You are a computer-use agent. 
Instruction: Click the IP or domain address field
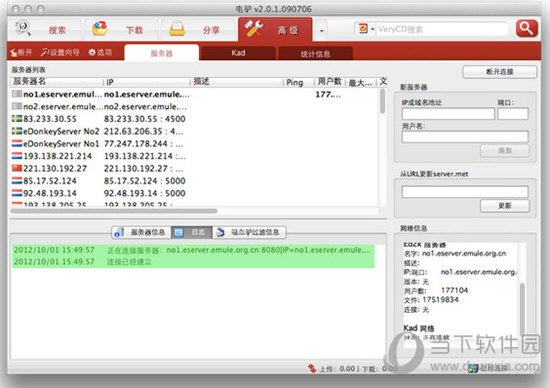pyautogui.click(x=448, y=114)
